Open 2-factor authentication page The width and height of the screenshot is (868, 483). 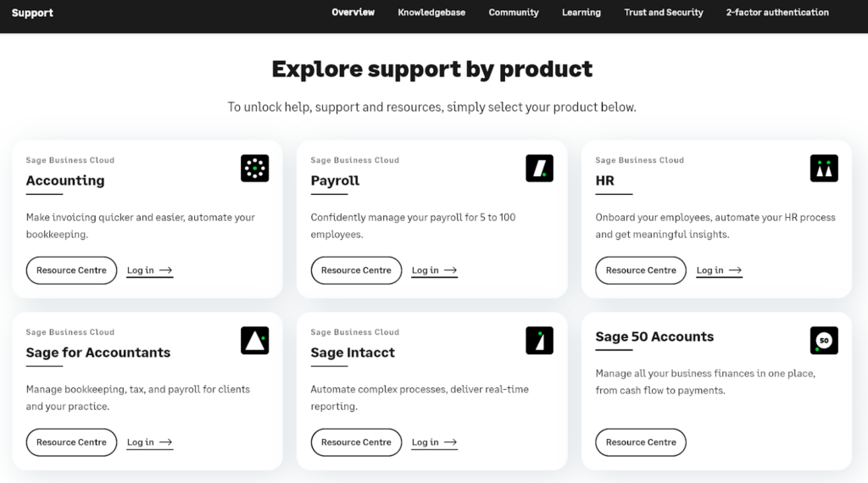[x=777, y=12]
